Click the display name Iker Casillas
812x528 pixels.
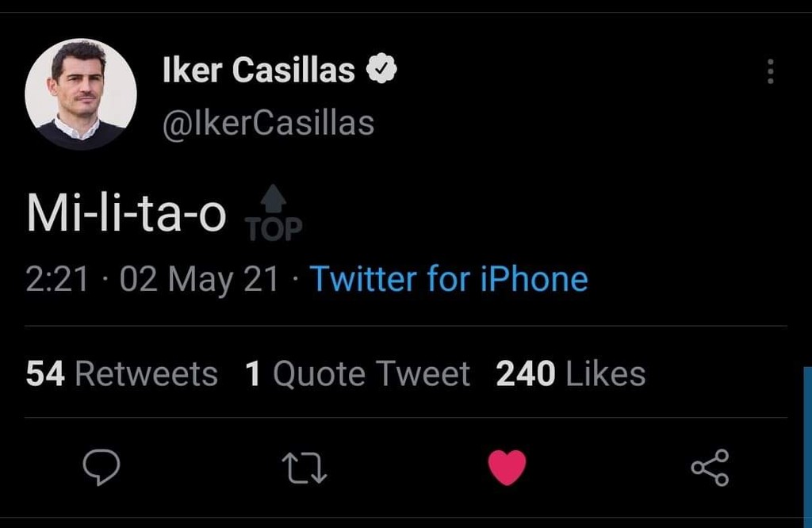pos(259,71)
